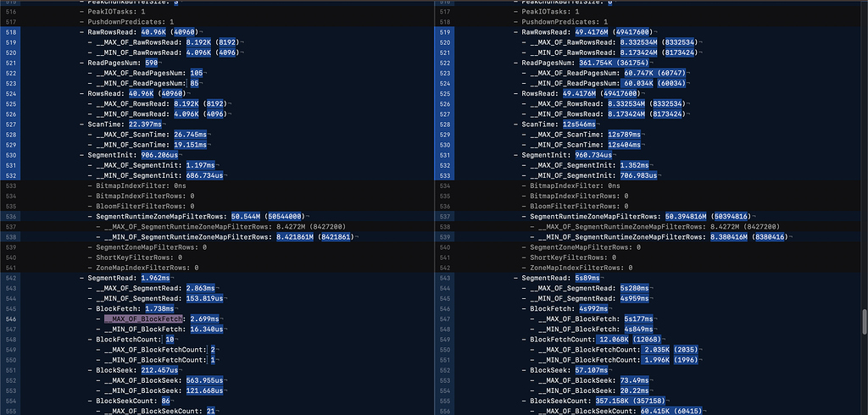
Task: Click __MAX_OF_SegmentInit value 1.197ms
Action: (x=200, y=165)
